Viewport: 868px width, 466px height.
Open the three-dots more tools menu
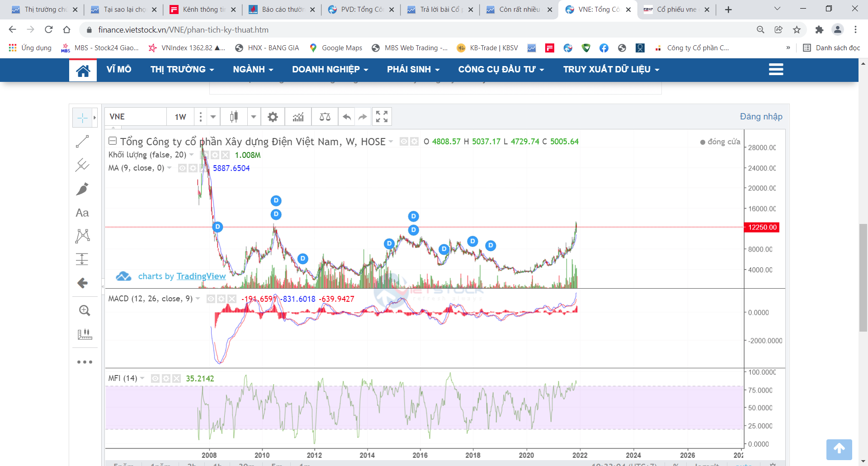click(85, 362)
